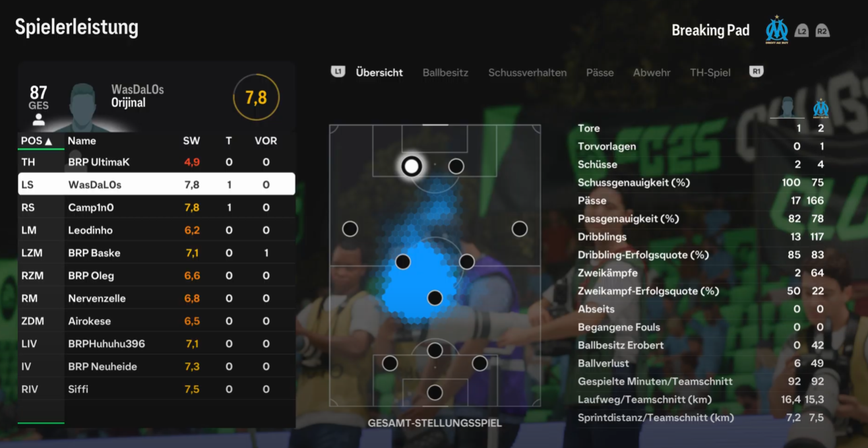Switch to the TH-Spiel tab

click(710, 73)
